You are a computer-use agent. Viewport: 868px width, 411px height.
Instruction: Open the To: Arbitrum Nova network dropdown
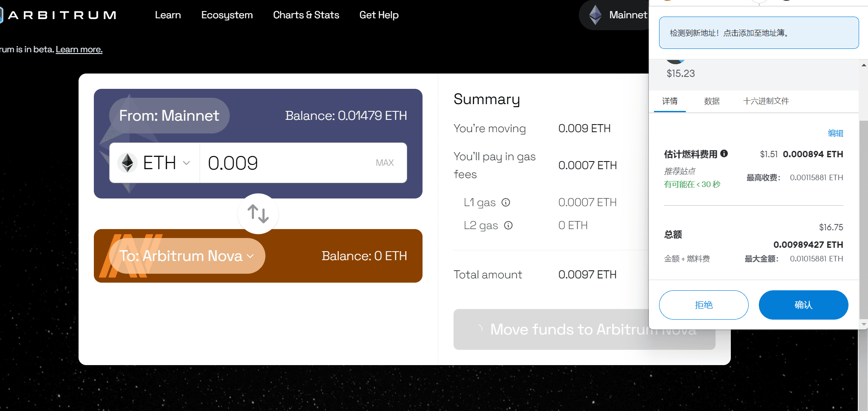(x=187, y=256)
